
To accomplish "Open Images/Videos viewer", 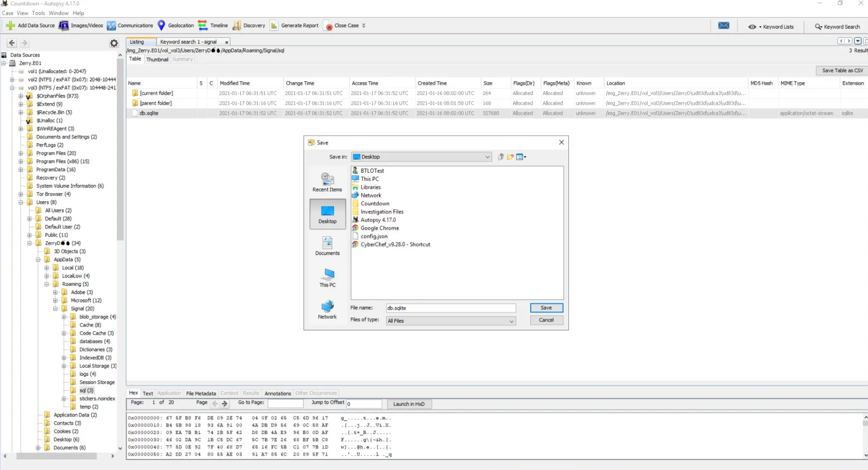I will click(x=81, y=26).
